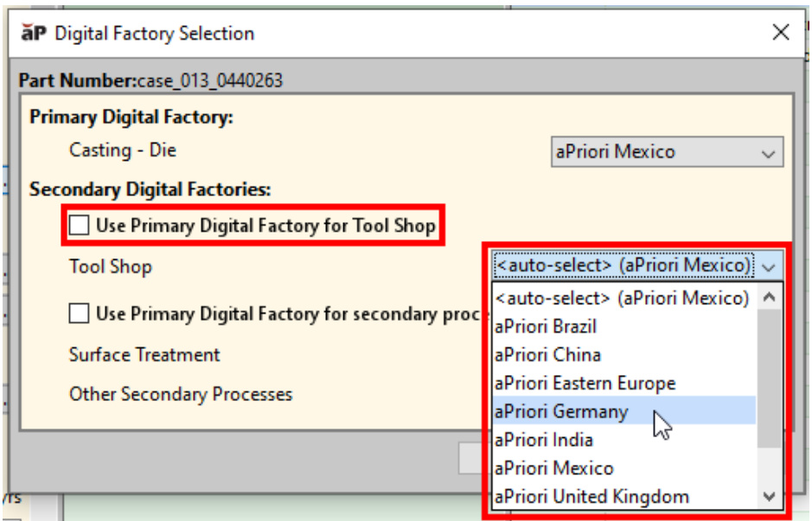
Task: Select aPriori United Kingdom option
Action: 591,497
